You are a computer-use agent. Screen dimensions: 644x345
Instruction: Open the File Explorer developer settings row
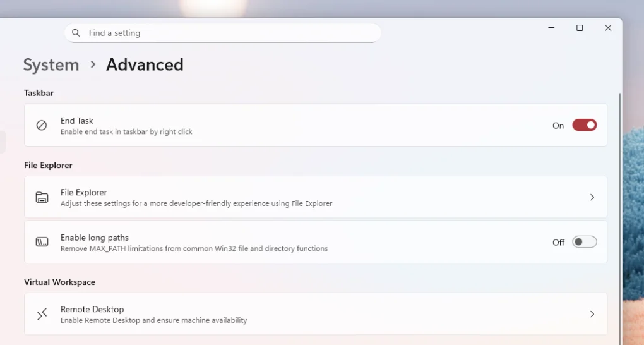316,197
